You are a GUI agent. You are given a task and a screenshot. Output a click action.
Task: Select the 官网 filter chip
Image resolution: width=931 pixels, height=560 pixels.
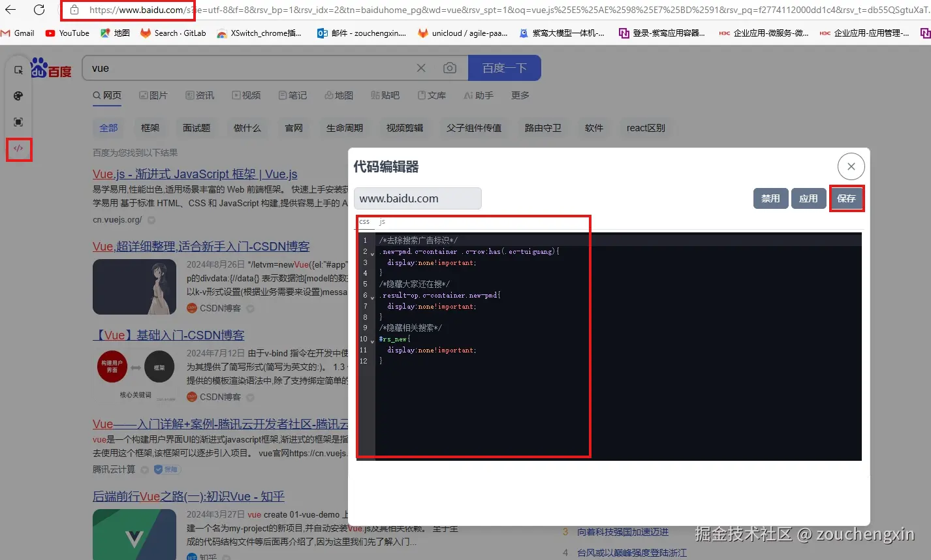point(294,128)
